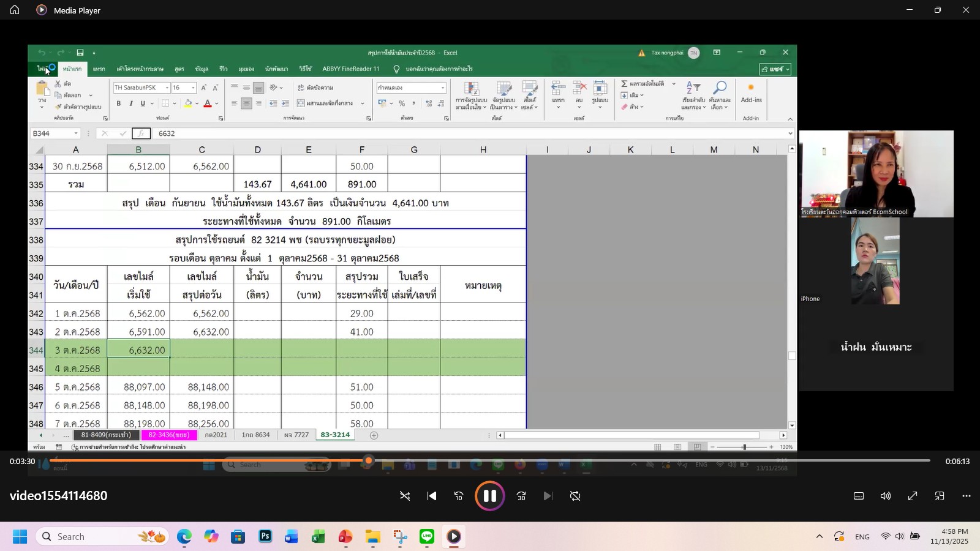Go to the previous track

[432, 496]
